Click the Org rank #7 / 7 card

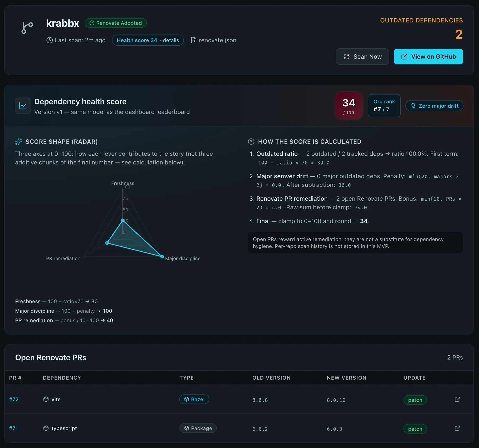pos(384,106)
